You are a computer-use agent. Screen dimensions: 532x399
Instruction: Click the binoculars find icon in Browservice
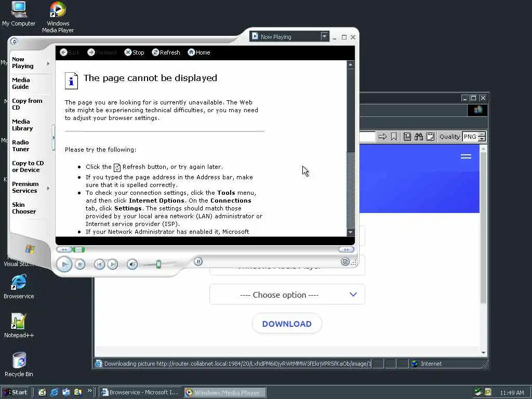click(419, 137)
